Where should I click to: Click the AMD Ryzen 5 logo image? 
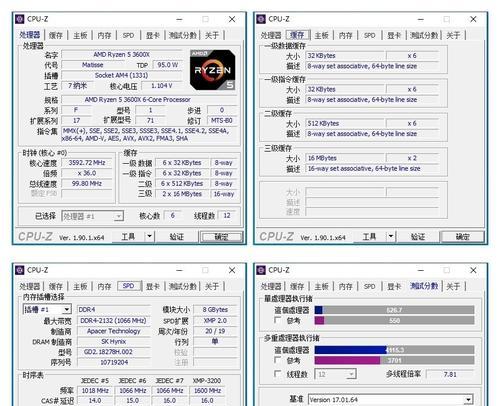213,70
